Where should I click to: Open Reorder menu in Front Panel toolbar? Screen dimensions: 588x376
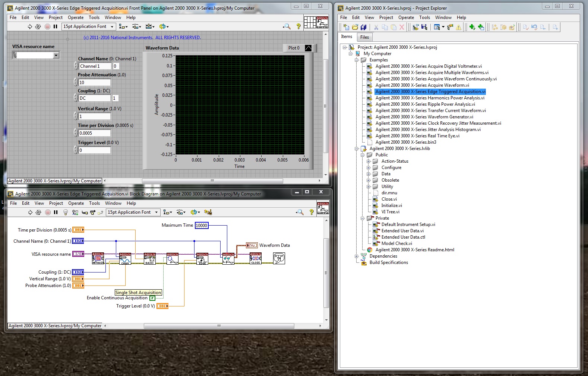(x=164, y=26)
